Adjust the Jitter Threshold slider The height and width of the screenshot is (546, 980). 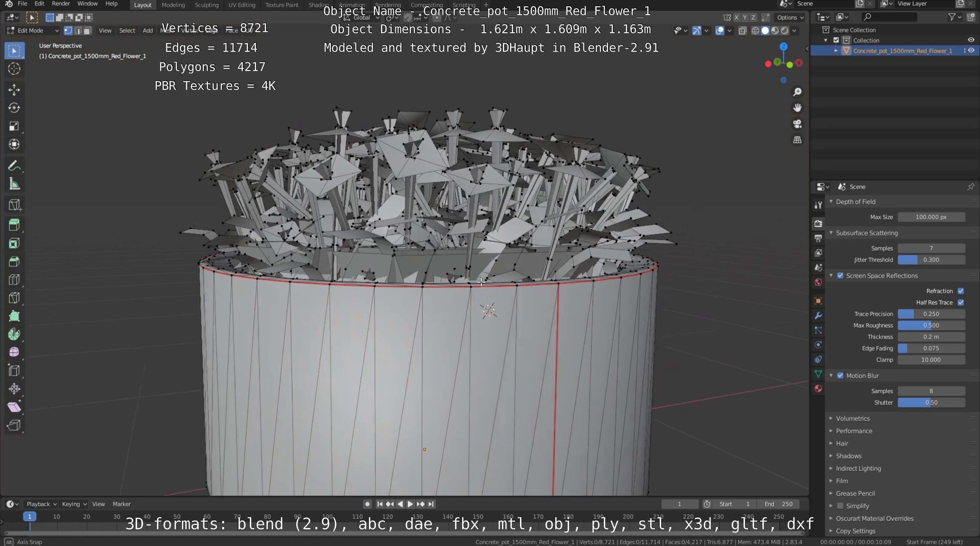(x=931, y=260)
